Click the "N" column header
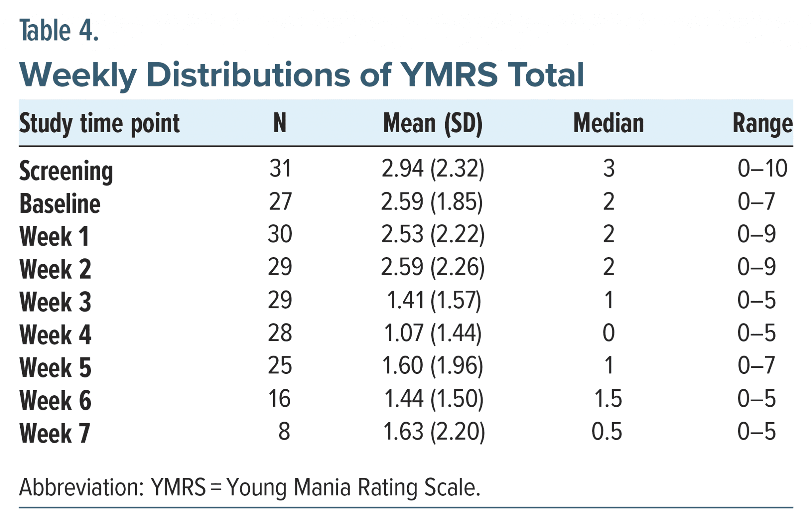The image size is (812, 527). (x=280, y=123)
